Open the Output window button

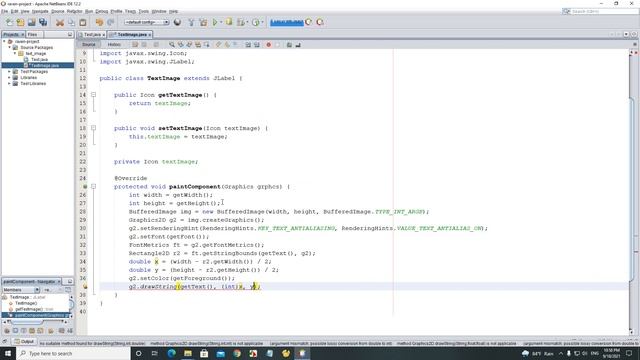[24, 341]
